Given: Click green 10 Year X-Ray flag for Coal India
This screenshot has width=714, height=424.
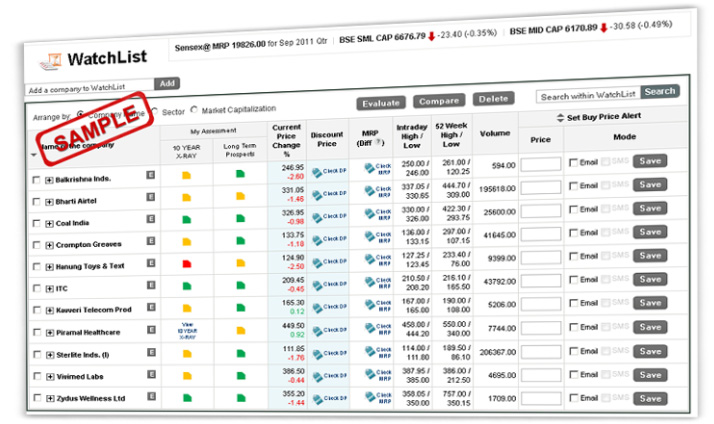Looking at the screenshot, I should click(186, 220).
